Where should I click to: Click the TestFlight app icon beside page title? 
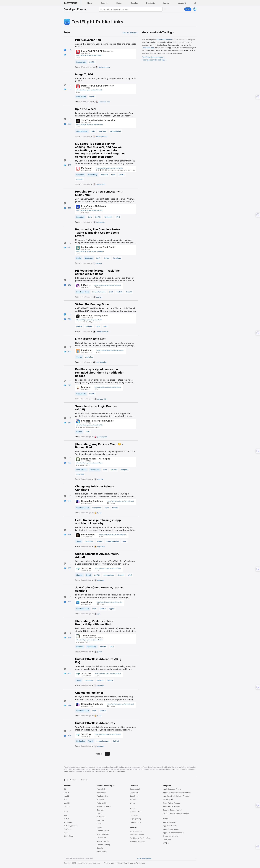pos(67,22)
